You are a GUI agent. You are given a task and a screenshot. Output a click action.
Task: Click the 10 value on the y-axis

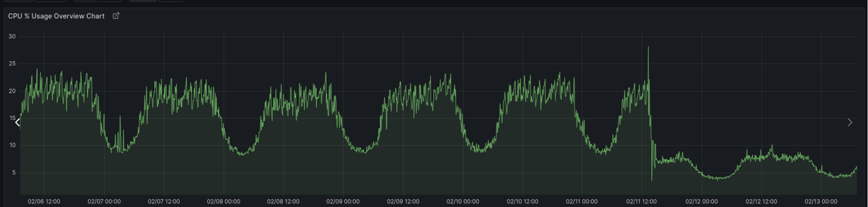pos(12,145)
